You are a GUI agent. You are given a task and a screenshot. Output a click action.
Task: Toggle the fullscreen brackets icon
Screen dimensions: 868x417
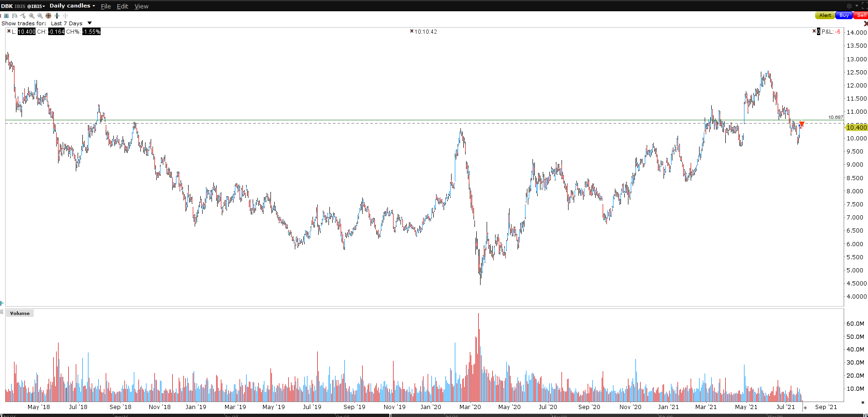[x=864, y=6]
